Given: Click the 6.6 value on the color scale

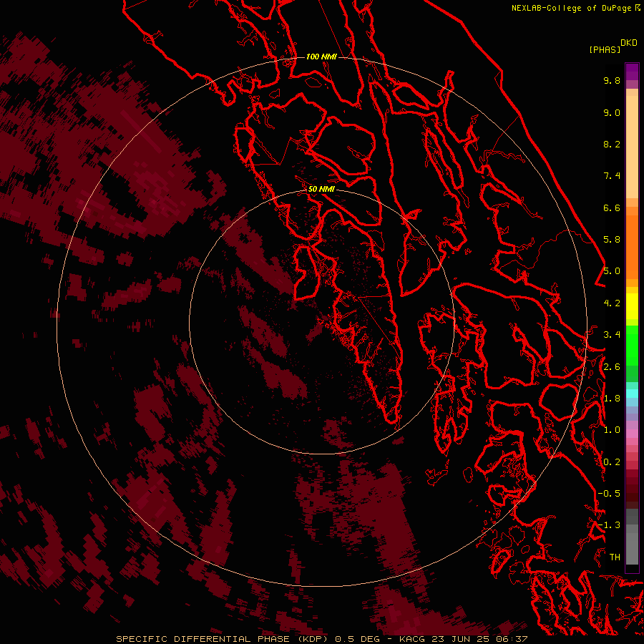Looking at the screenshot, I should pyautogui.click(x=612, y=208).
